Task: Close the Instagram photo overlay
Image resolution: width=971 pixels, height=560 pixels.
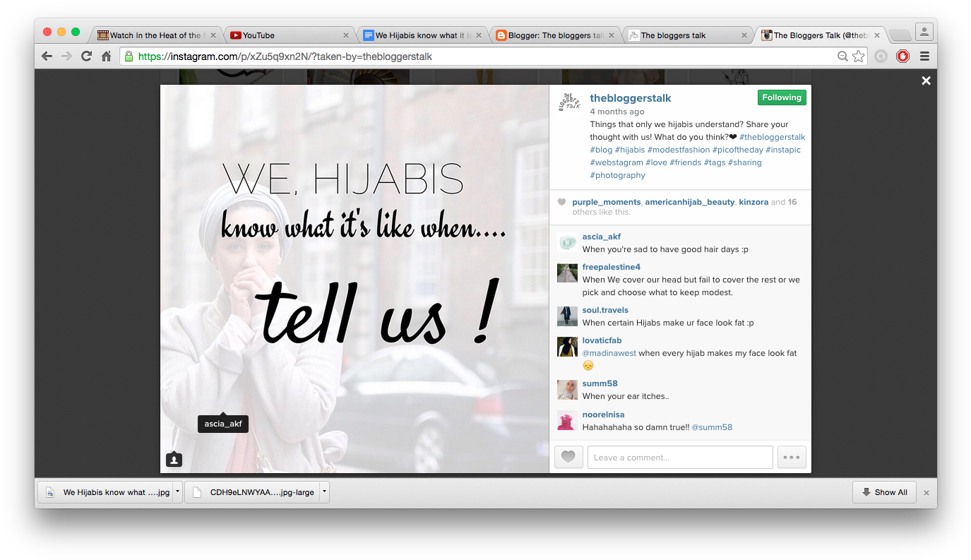Action: click(x=926, y=81)
